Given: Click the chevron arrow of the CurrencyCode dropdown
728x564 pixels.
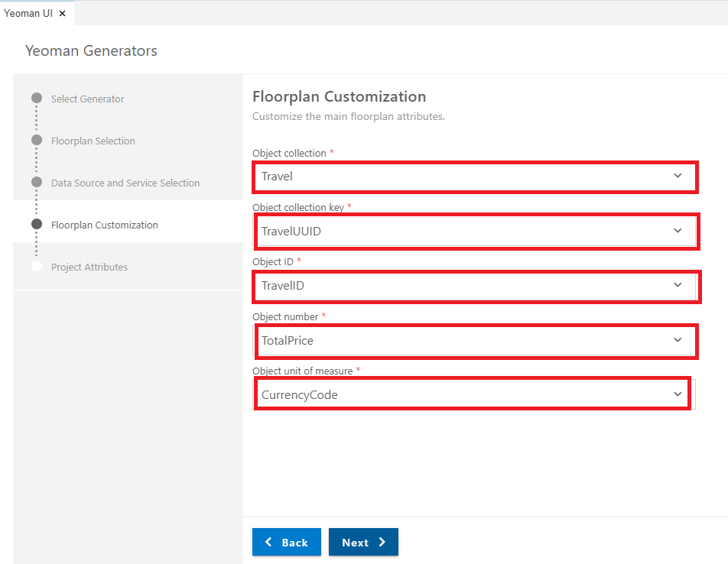Looking at the screenshot, I should coord(678,394).
